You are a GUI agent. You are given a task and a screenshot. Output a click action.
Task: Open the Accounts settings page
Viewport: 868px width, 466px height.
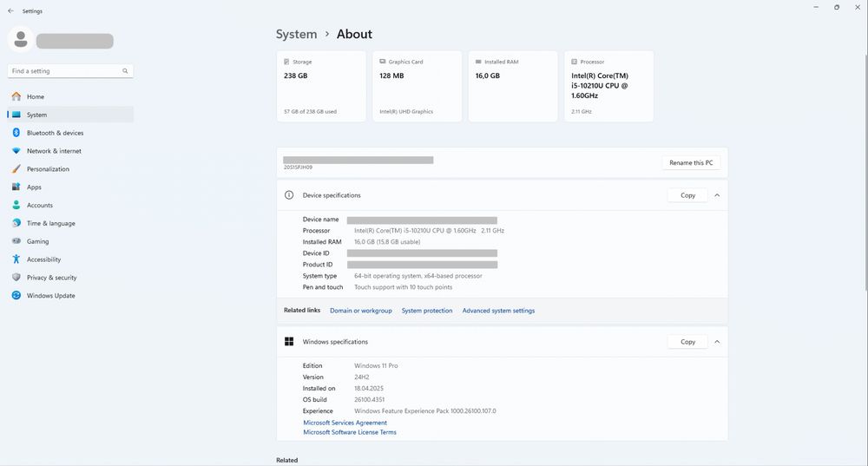click(39, 206)
